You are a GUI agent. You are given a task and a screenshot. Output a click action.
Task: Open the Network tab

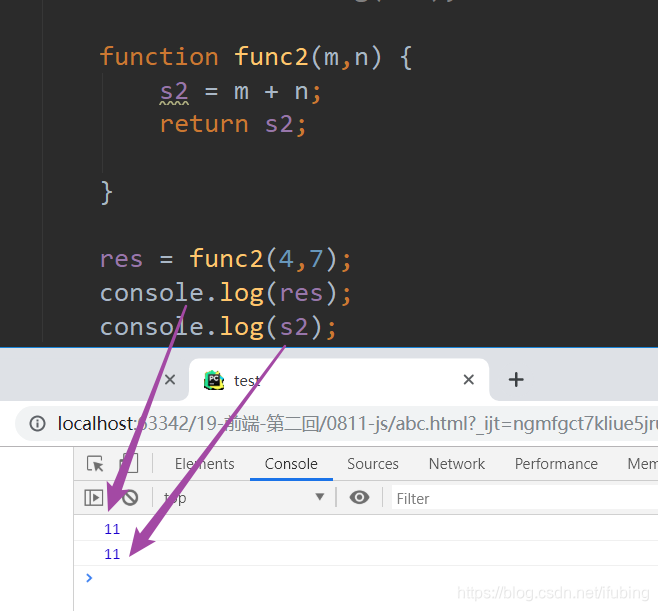click(x=457, y=464)
